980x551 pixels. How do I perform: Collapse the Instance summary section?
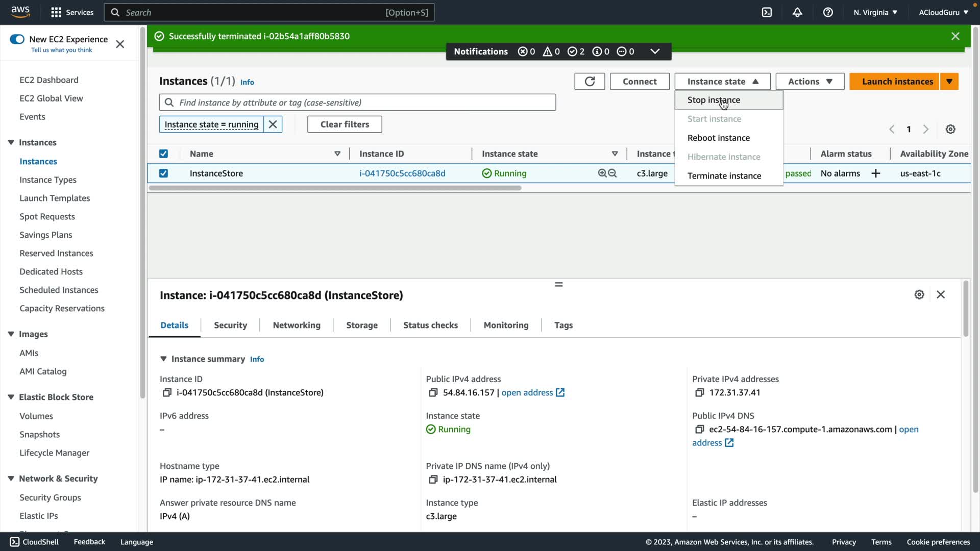[x=163, y=359]
